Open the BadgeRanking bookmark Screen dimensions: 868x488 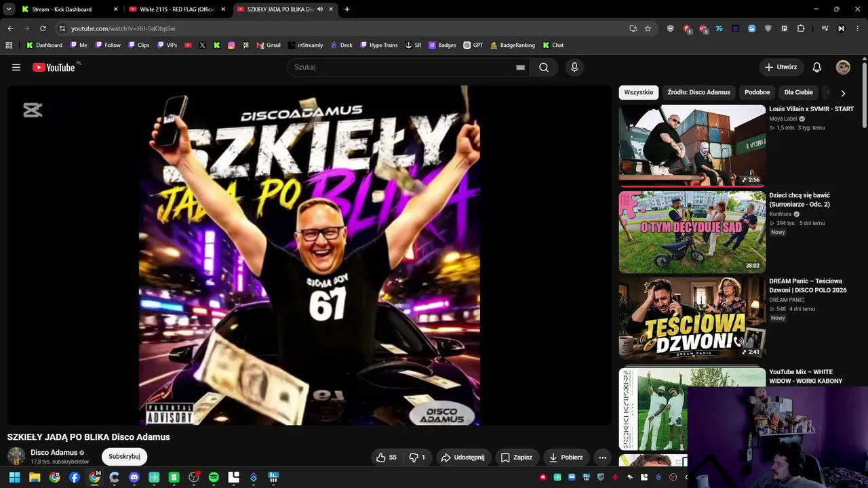coord(512,45)
